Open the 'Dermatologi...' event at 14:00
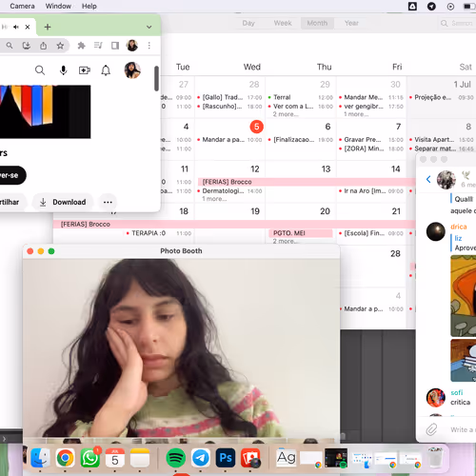 (229, 191)
